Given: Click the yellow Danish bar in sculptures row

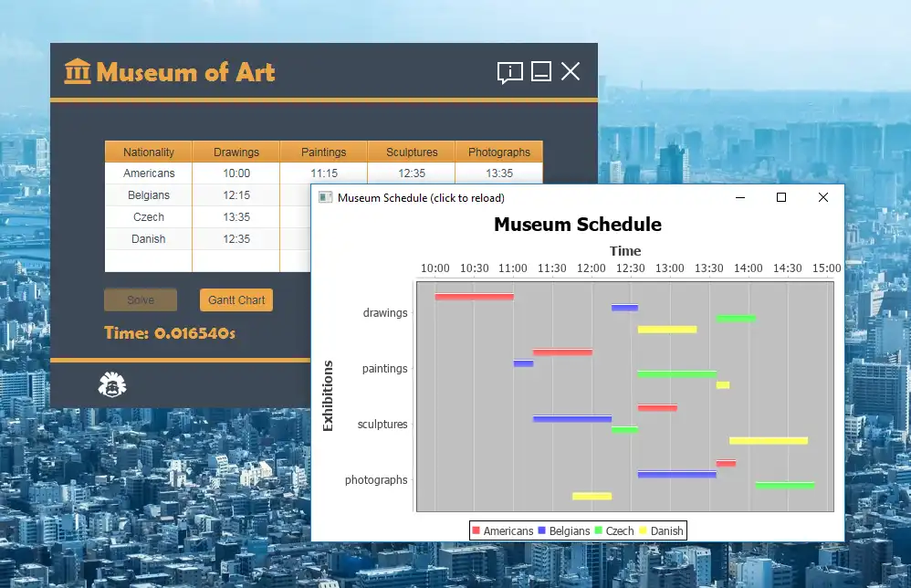Looking at the screenshot, I should 768,441.
